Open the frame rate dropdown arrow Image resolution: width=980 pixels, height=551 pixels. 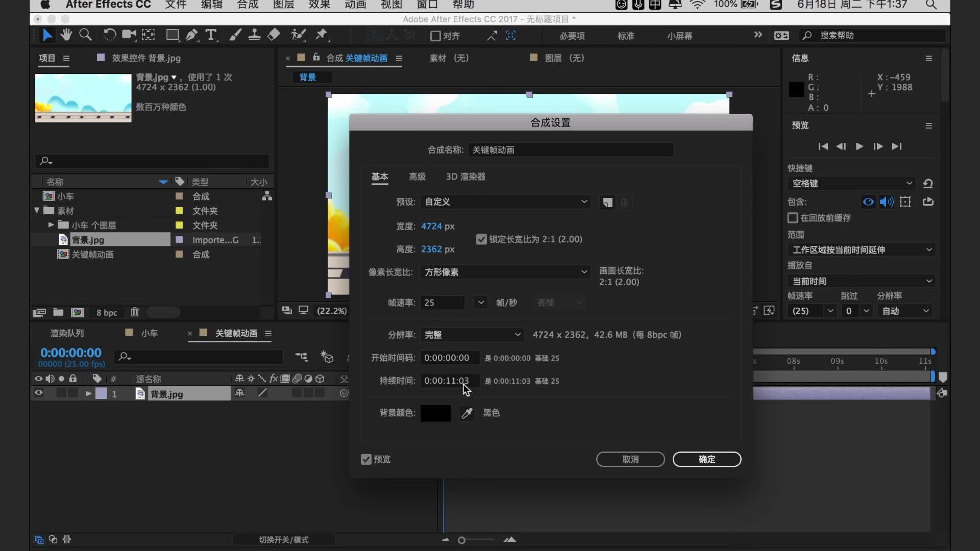pos(480,303)
